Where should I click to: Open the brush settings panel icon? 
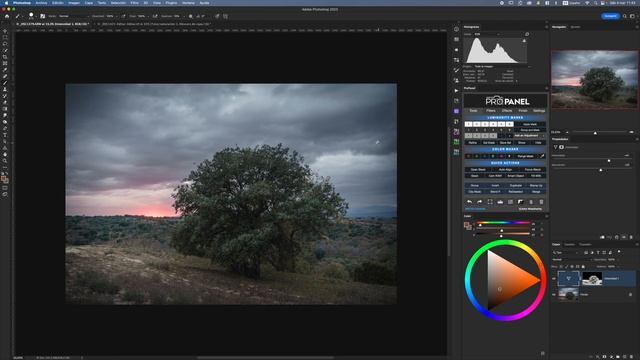tap(42, 16)
